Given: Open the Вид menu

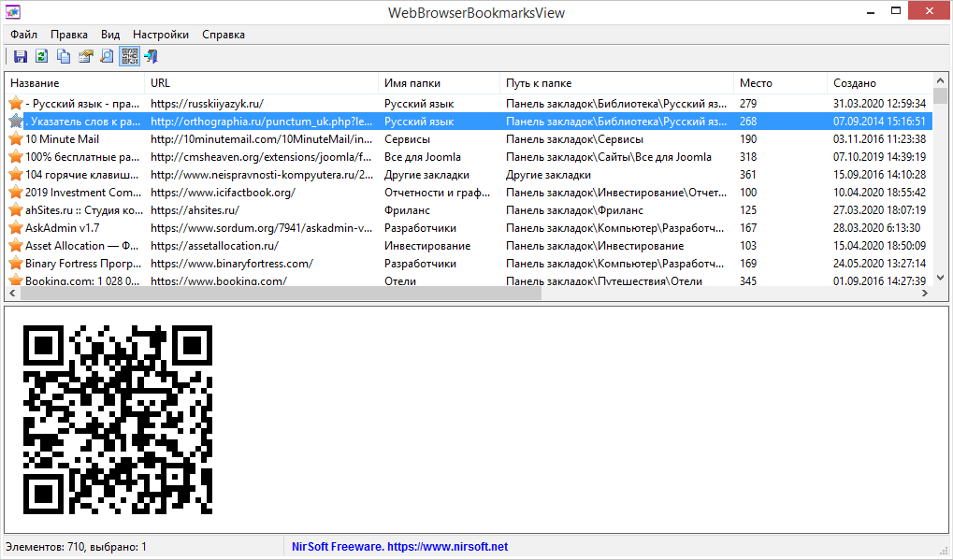Looking at the screenshot, I should 110,35.
